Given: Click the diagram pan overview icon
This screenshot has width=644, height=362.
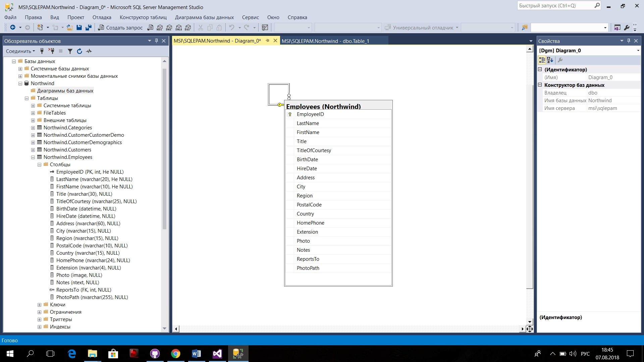Looking at the screenshot, I should [x=530, y=329].
